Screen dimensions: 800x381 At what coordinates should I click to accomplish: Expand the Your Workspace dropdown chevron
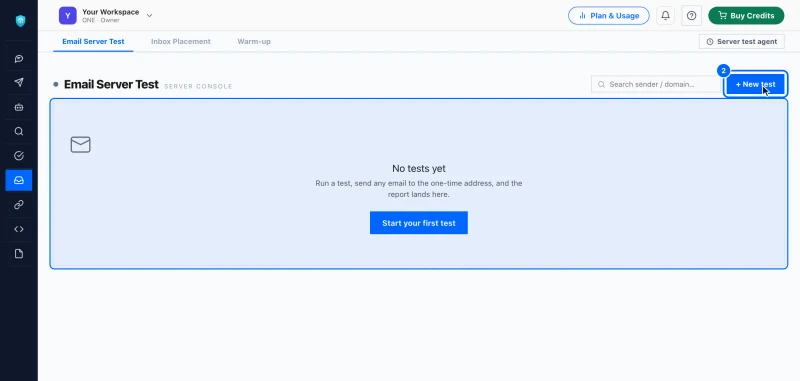coord(149,16)
